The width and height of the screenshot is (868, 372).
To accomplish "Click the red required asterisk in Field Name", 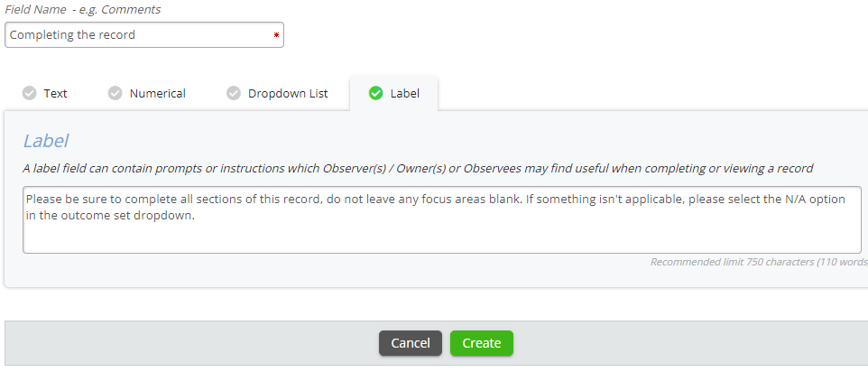I will point(276,35).
